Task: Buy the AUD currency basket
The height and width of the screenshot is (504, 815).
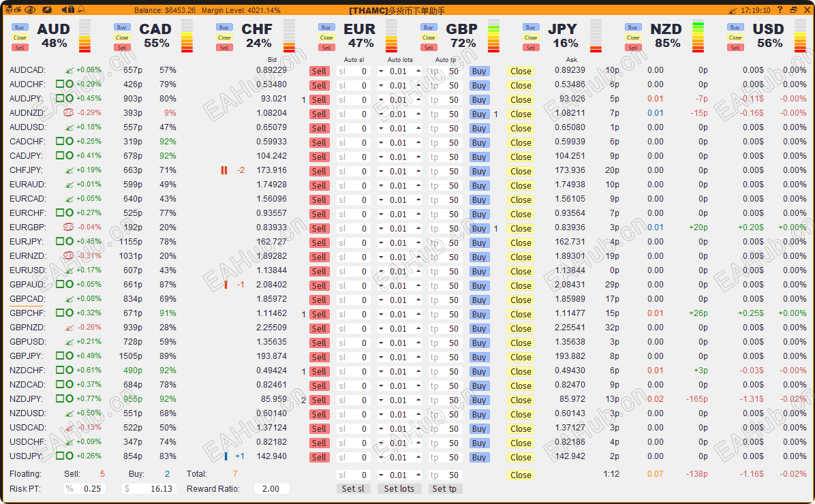Action: pos(20,27)
